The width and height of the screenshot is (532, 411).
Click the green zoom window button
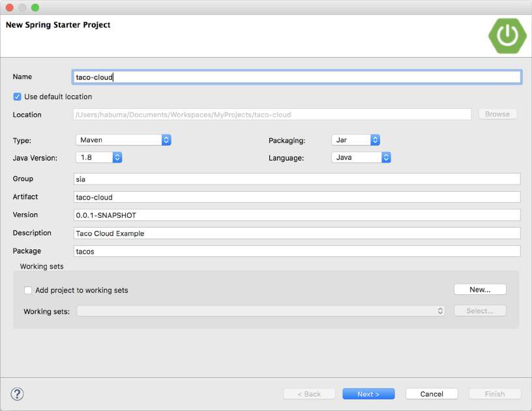click(35, 7)
